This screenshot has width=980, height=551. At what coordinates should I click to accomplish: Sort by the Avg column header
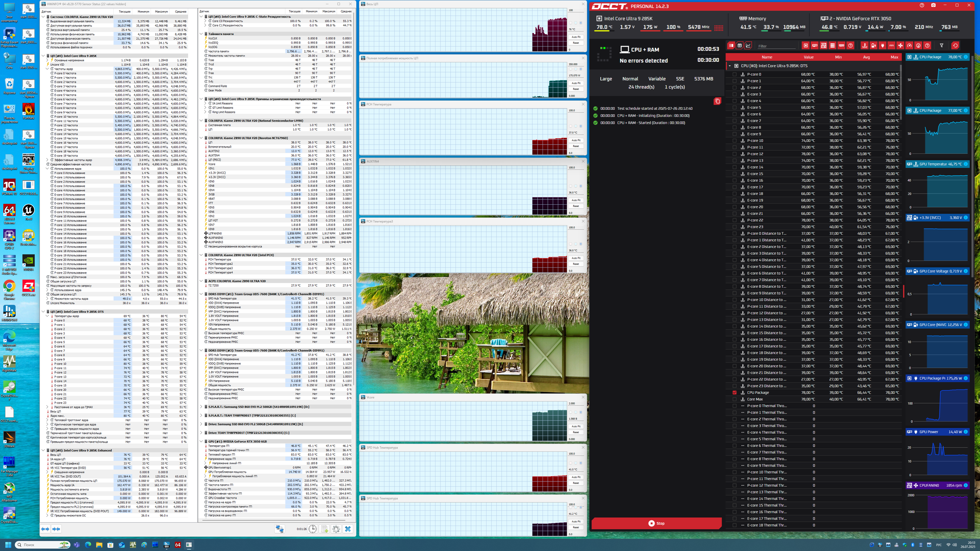click(866, 57)
